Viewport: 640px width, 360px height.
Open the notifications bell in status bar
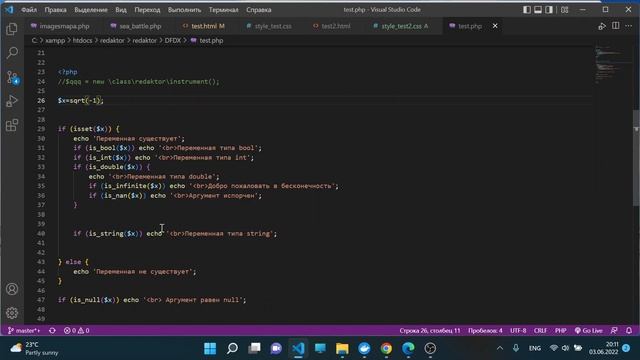click(629, 330)
